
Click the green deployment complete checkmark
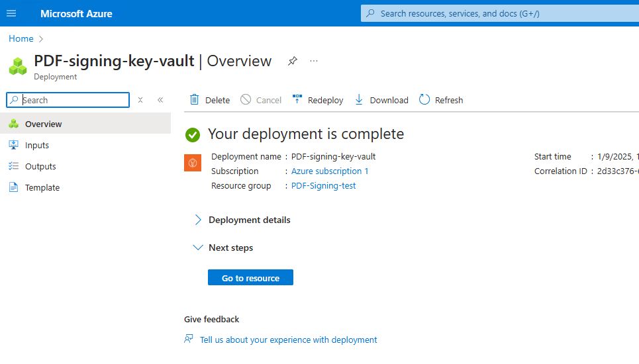coord(192,135)
